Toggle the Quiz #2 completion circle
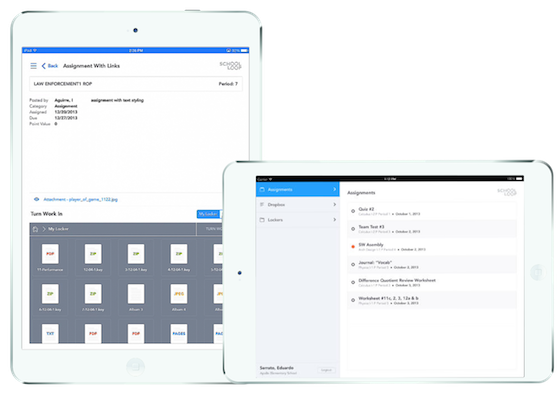This screenshot has width=560, height=400. click(x=353, y=211)
